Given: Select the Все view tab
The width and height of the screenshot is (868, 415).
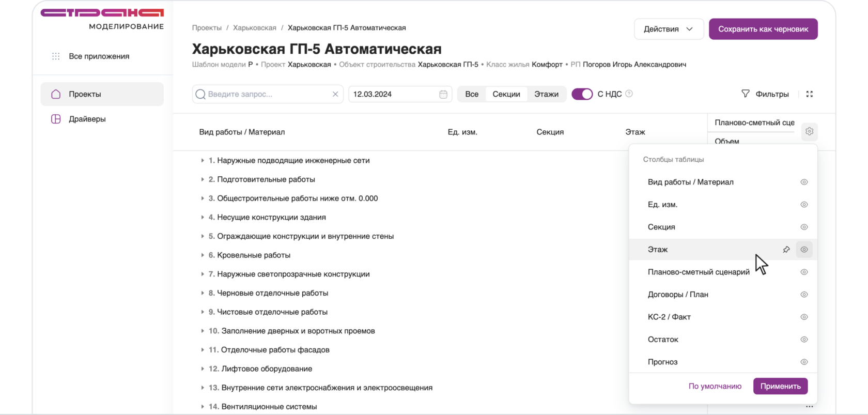Looking at the screenshot, I should [x=472, y=94].
